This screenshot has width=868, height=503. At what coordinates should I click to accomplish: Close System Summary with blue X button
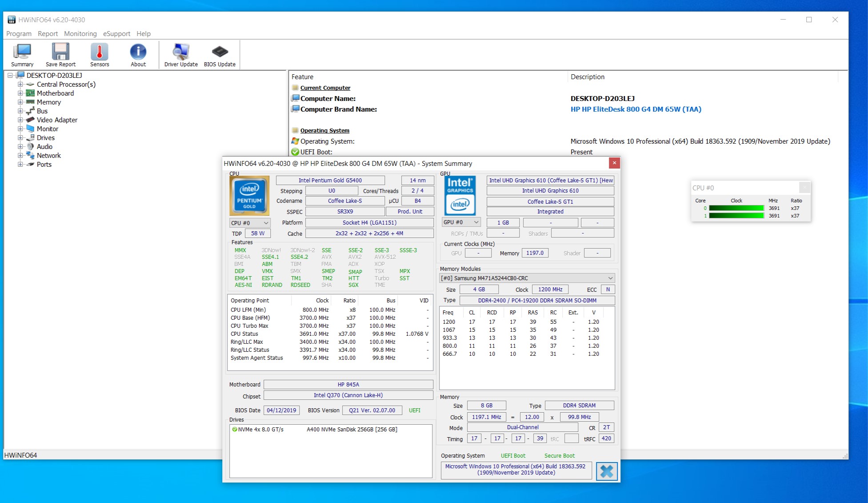[607, 471]
